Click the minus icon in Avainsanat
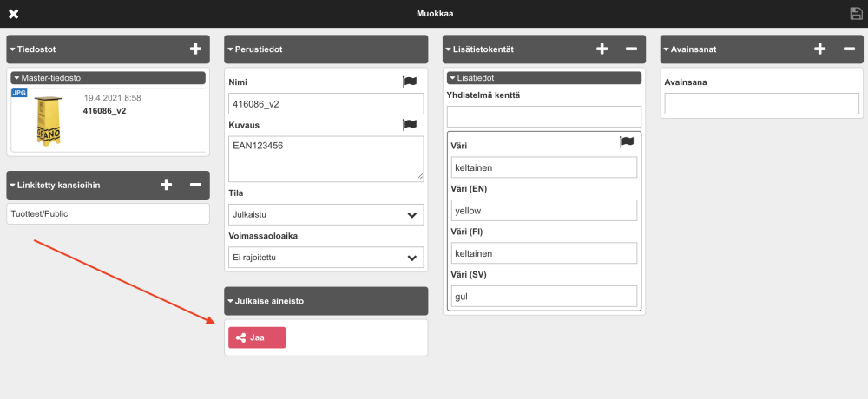The height and width of the screenshot is (399, 868). (848, 49)
